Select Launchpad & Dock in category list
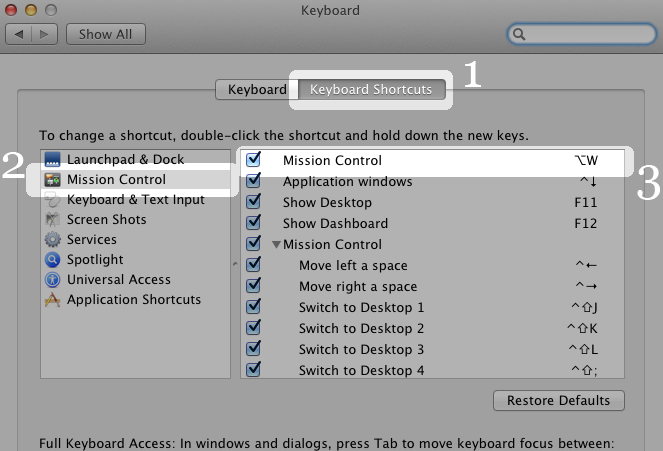 (135, 159)
